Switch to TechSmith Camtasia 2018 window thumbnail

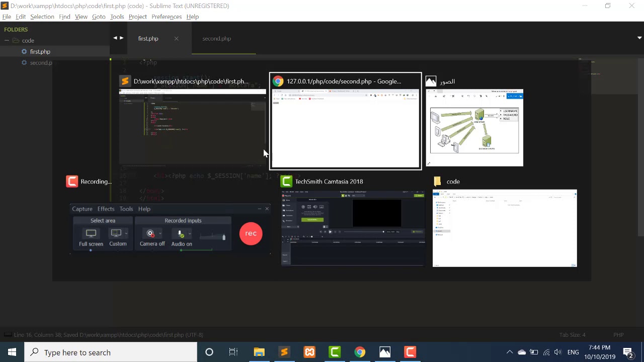(x=353, y=228)
